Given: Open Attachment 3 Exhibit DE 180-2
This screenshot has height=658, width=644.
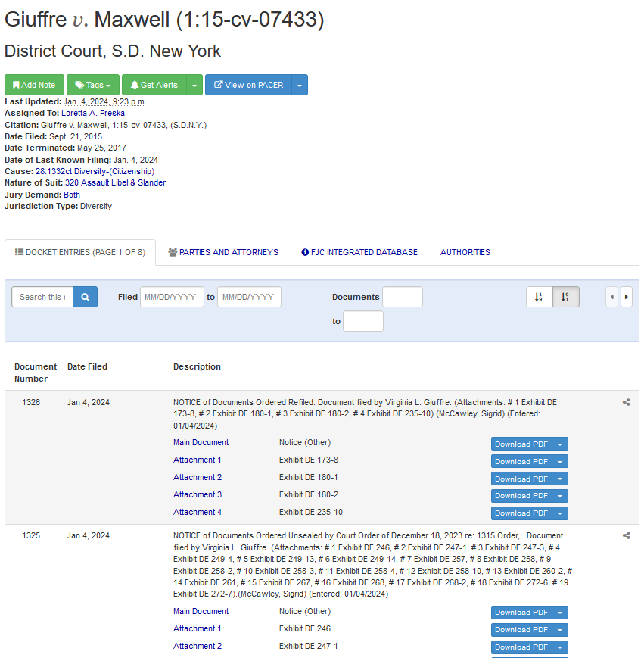Looking at the screenshot, I should [x=198, y=494].
